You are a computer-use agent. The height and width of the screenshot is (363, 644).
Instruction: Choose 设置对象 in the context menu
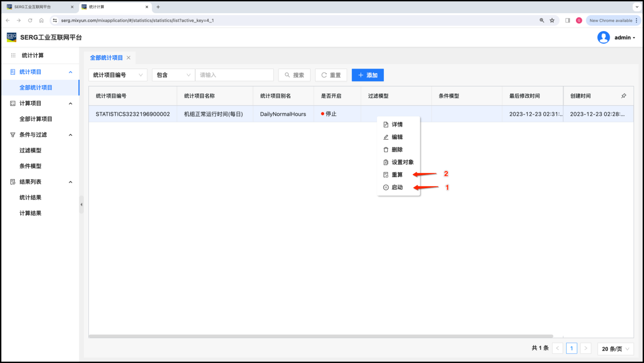pyautogui.click(x=402, y=162)
